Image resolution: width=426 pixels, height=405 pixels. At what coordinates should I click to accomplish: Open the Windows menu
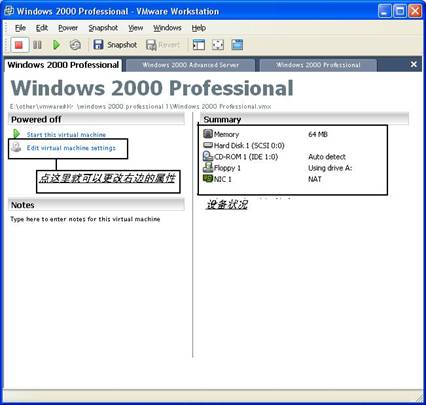pyautogui.click(x=167, y=28)
